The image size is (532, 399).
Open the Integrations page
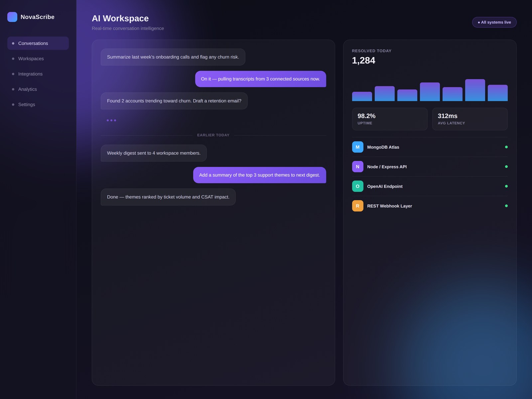click(38, 74)
